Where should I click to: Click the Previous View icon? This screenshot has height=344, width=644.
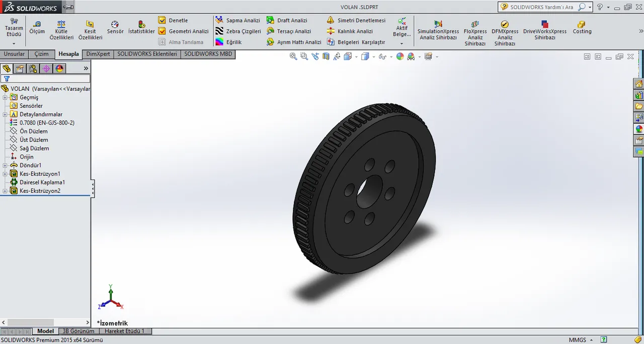click(315, 56)
